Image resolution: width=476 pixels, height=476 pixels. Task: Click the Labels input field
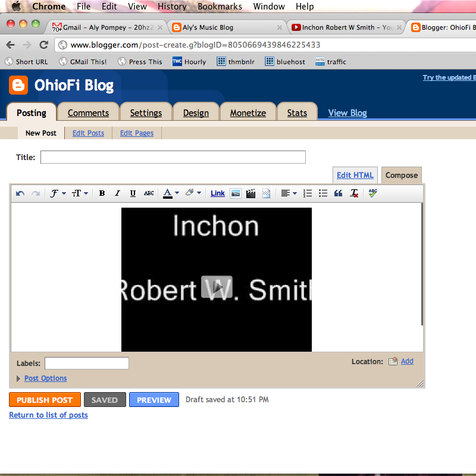[x=87, y=363]
